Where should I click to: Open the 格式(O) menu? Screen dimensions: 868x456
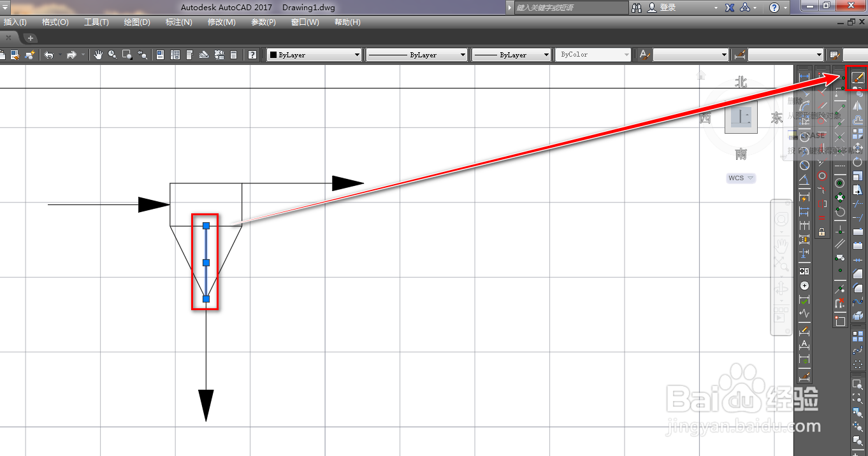[x=55, y=22]
